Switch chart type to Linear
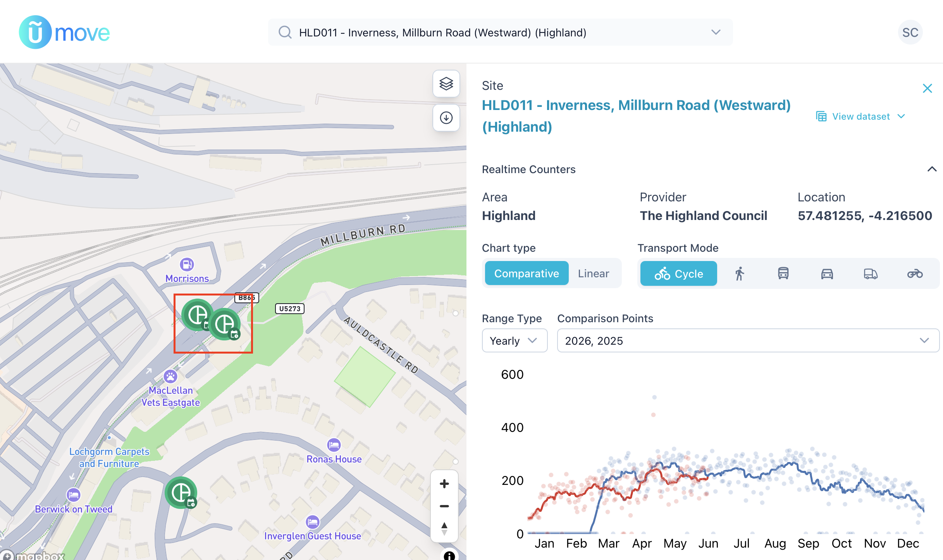Viewport: 943px width, 560px height. pyautogui.click(x=593, y=273)
